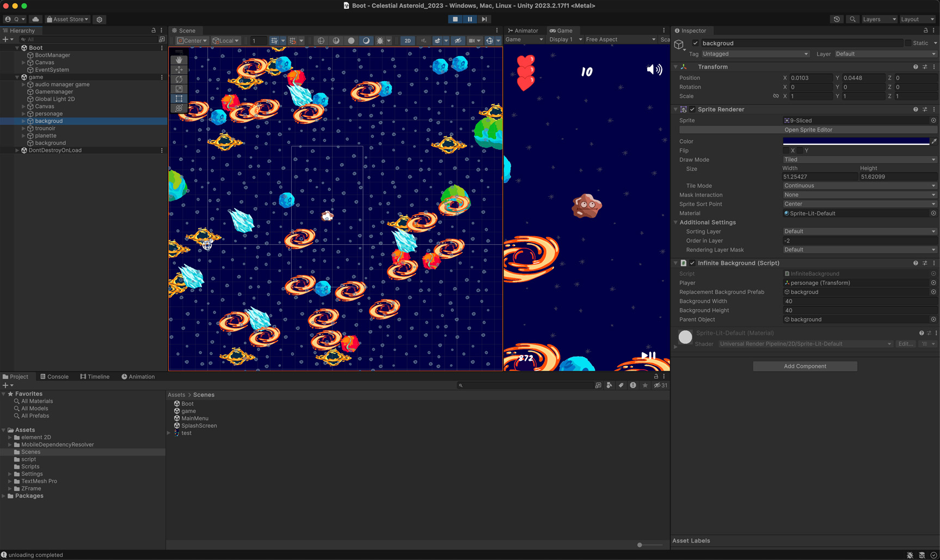The width and height of the screenshot is (940, 560).
Task: Open Tile Mode Continuous dropdown
Action: 860,186
